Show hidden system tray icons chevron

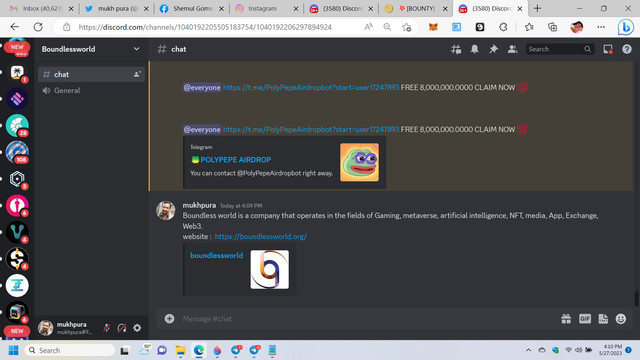pyautogui.click(x=528, y=350)
